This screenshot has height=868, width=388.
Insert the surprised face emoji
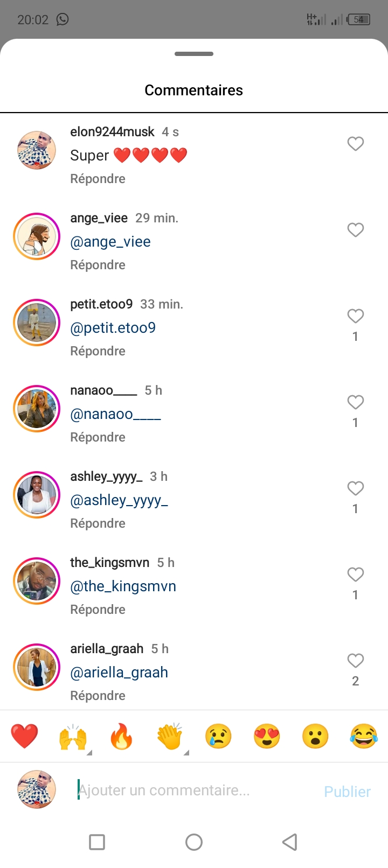[x=315, y=736]
